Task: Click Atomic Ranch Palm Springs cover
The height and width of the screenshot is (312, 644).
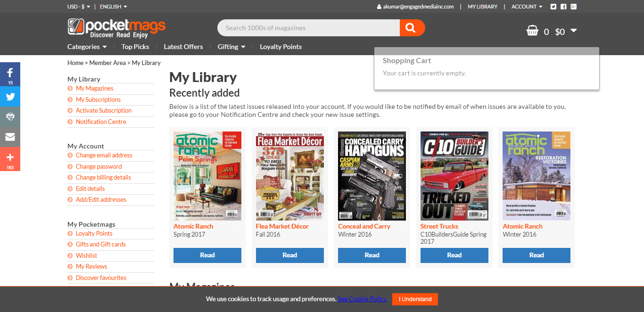Action: [207, 176]
